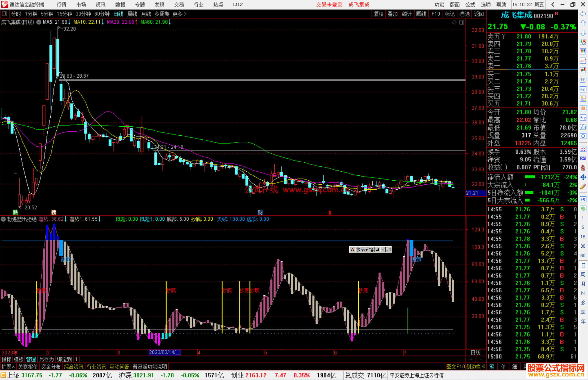Switch to the 周线 period tab

click(x=132, y=14)
